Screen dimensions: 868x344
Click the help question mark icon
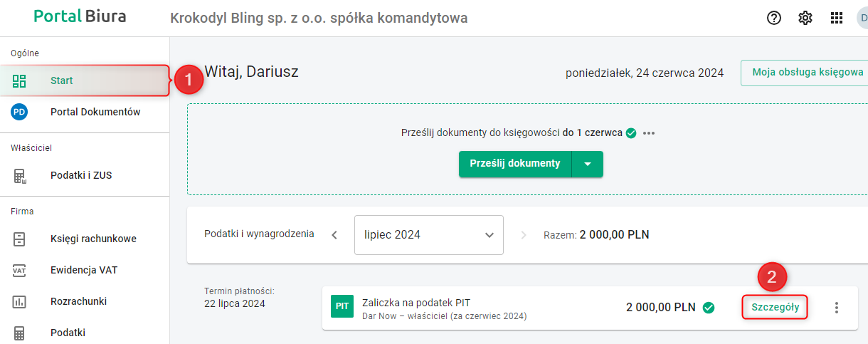pyautogui.click(x=774, y=18)
